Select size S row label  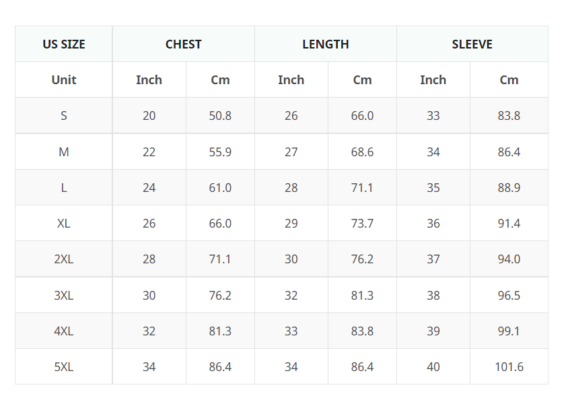click(x=64, y=116)
